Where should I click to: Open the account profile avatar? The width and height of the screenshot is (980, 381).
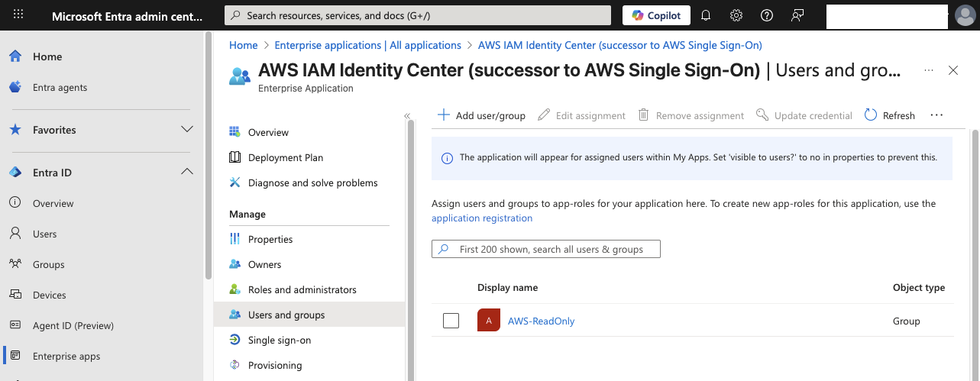tap(965, 15)
